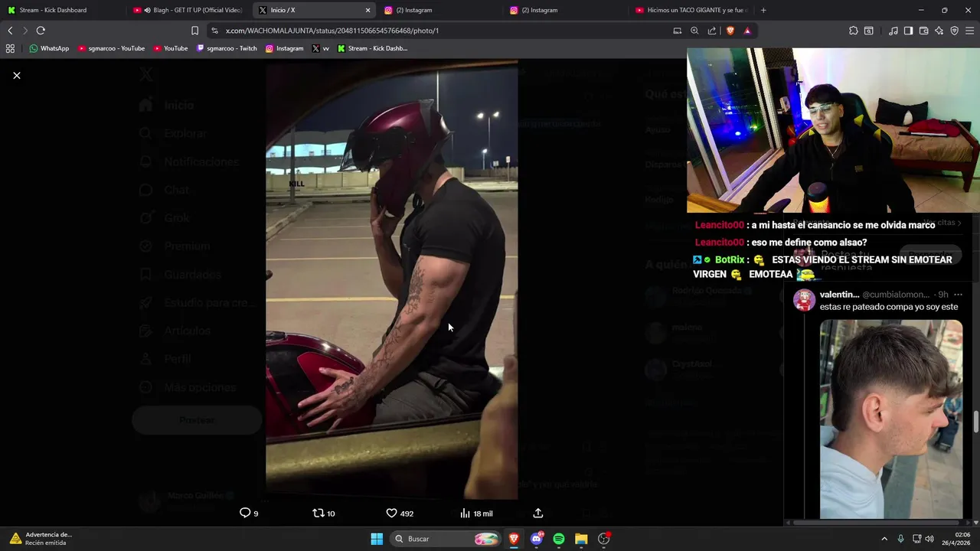
Task: Reload the page with the refresh icon
Action: [41, 31]
